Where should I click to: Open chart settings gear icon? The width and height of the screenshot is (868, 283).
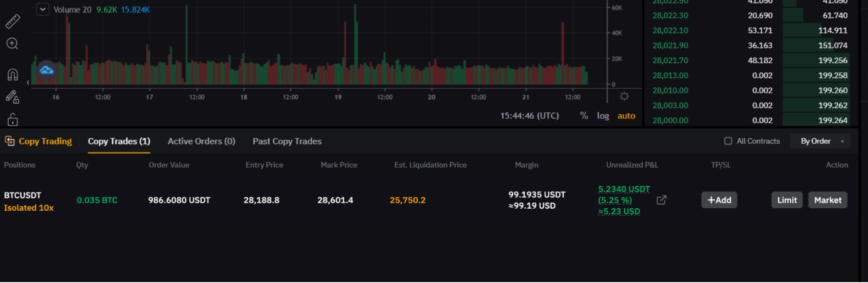click(624, 96)
